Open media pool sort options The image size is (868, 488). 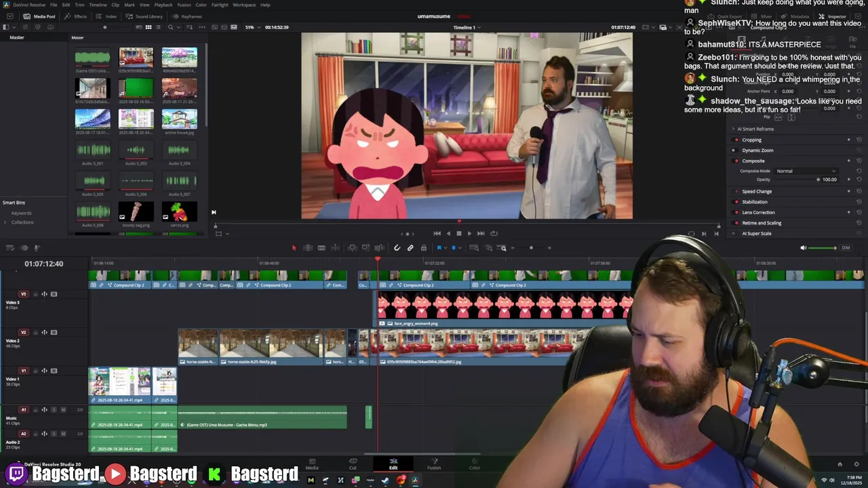(x=190, y=27)
